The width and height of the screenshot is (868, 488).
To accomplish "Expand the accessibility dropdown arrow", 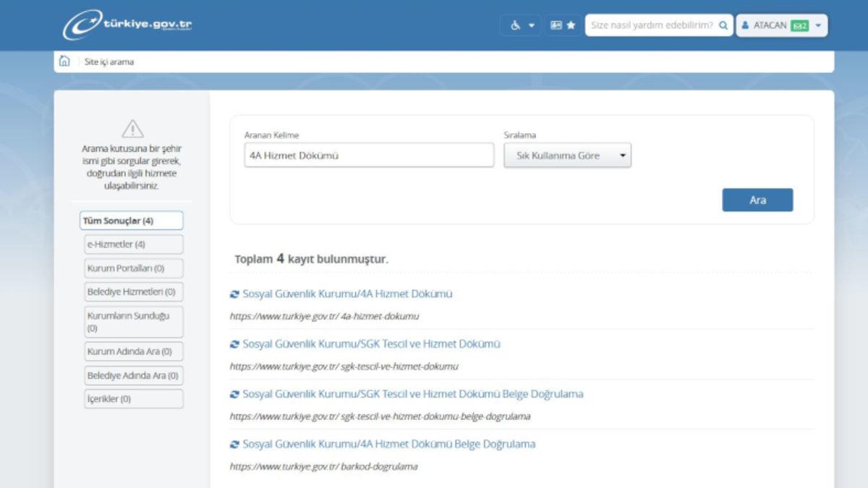I will (532, 25).
